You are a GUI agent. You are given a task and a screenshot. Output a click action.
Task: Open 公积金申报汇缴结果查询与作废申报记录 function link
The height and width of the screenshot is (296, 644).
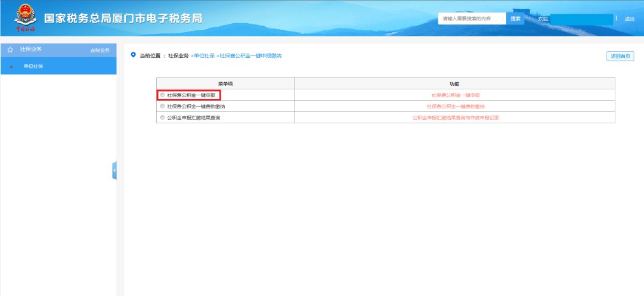[456, 118]
